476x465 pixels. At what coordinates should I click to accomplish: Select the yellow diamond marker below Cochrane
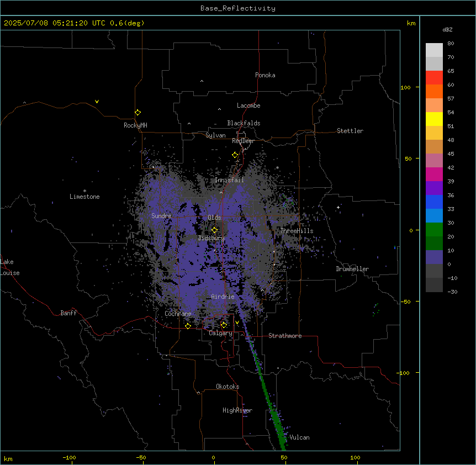coord(188,326)
